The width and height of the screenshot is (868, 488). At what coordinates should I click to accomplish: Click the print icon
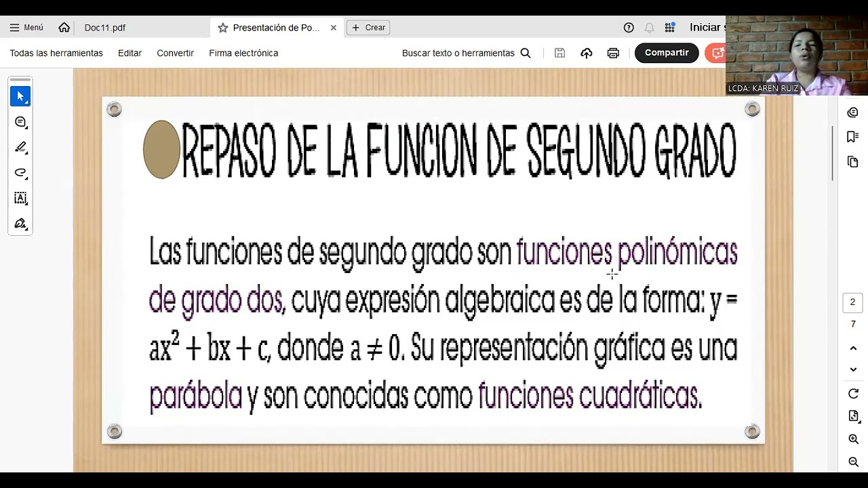(x=613, y=53)
